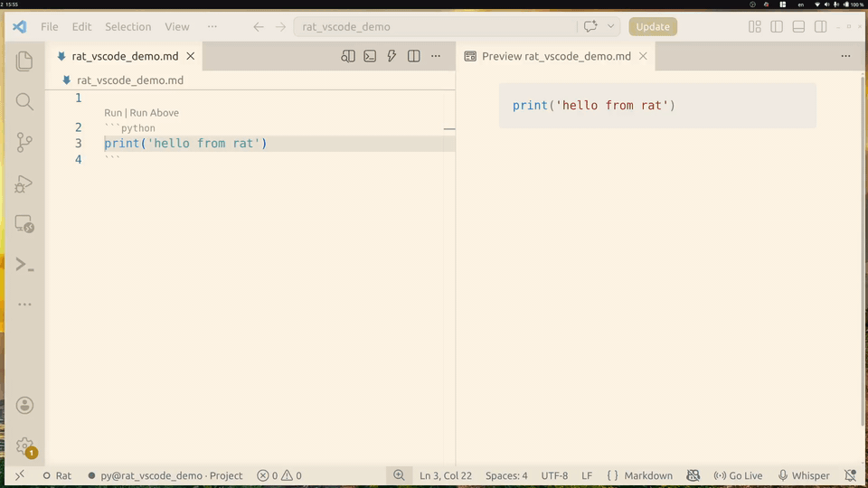Open the system volume indicator in top bar

(826, 5)
